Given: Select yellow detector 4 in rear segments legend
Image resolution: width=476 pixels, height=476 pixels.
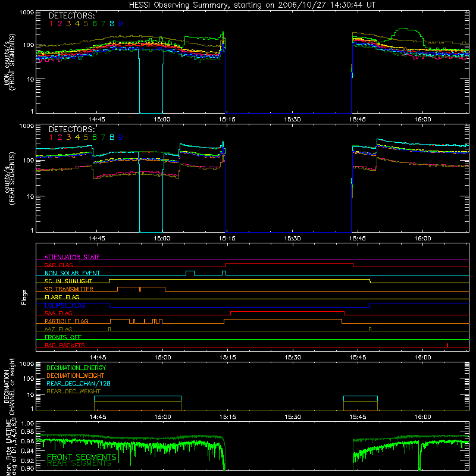Looking at the screenshot, I should click(x=77, y=137).
